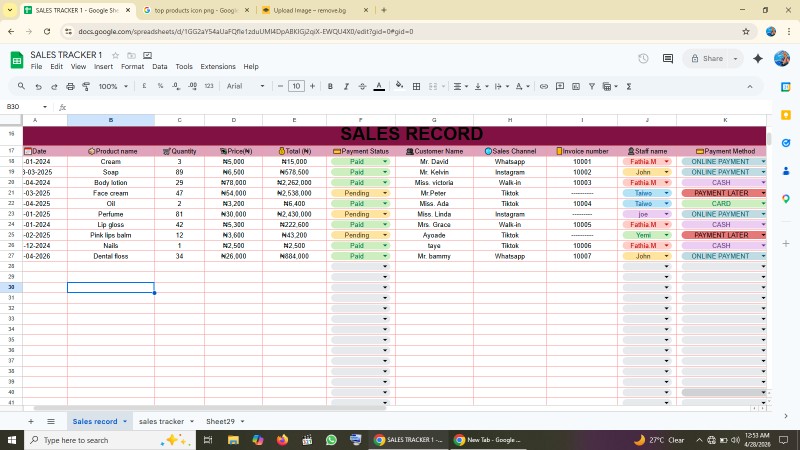Insert a comment from toolbar

pos(560,87)
